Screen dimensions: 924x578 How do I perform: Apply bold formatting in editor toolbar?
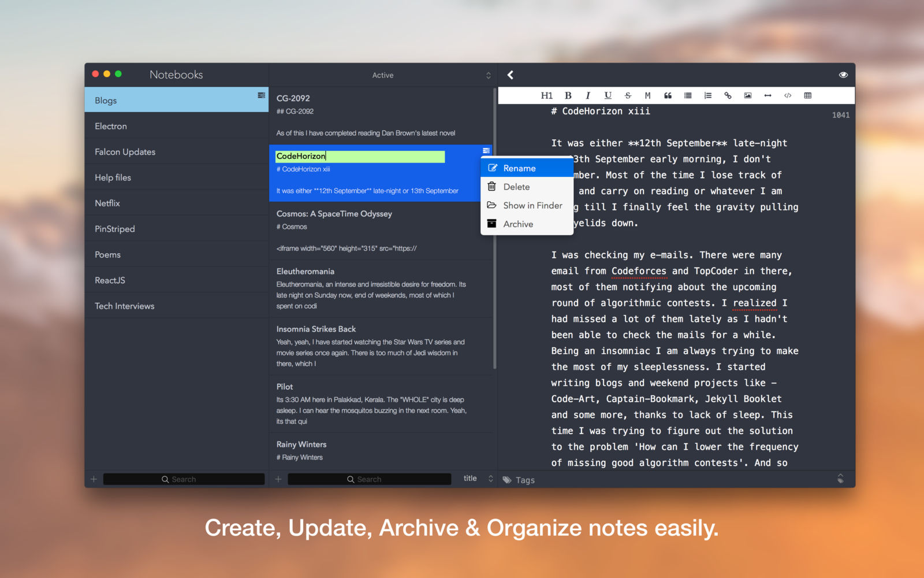(568, 95)
